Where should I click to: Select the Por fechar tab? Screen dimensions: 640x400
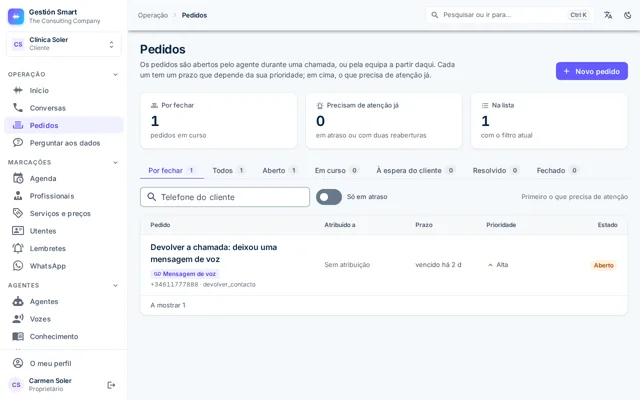172,170
